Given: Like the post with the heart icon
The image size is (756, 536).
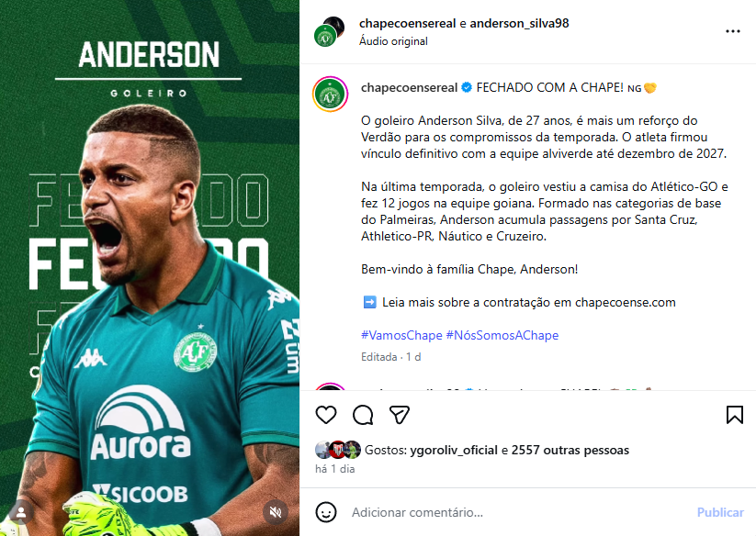Looking at the screenshot, I should [326, 415].
